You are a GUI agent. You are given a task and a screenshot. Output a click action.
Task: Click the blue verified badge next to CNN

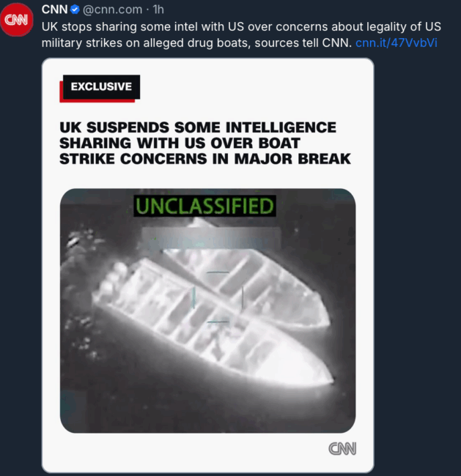pyautogui.click(x=75, y=10)
